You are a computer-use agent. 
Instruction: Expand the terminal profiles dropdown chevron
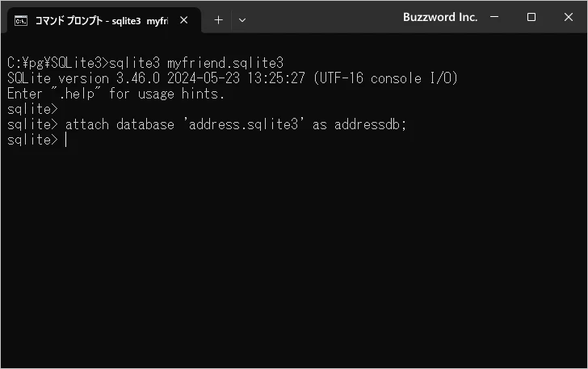pyautogui.click(x=242, y=19)
